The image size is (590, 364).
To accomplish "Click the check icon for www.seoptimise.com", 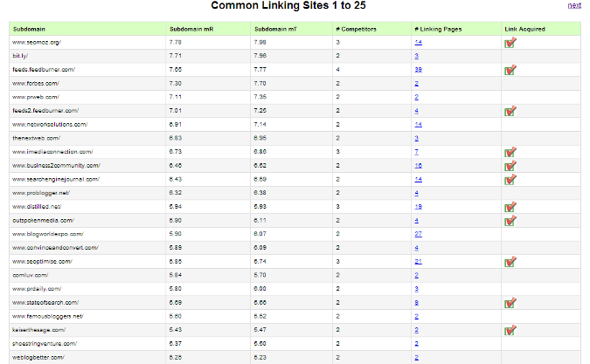I will 510,262.
